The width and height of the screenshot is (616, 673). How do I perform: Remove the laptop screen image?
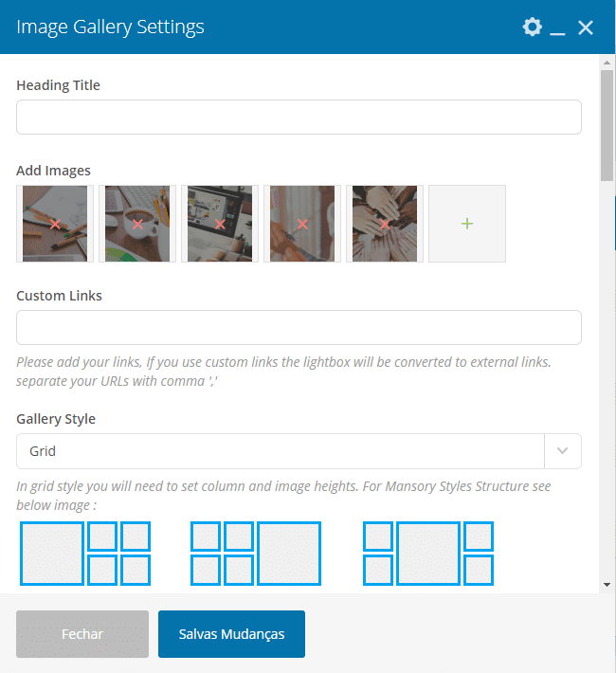[220, 224]
